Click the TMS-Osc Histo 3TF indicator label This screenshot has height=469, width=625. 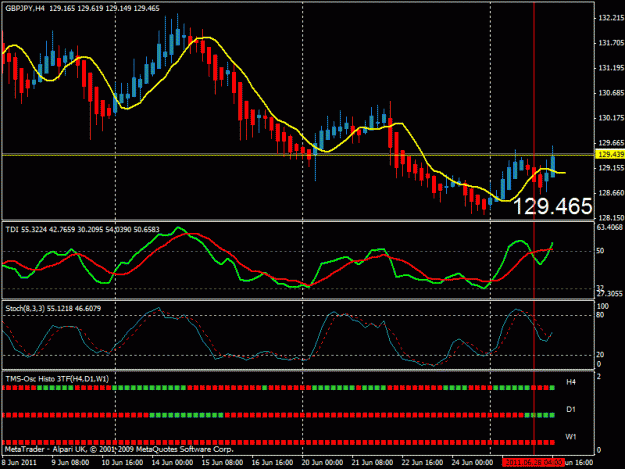point(57,379)
